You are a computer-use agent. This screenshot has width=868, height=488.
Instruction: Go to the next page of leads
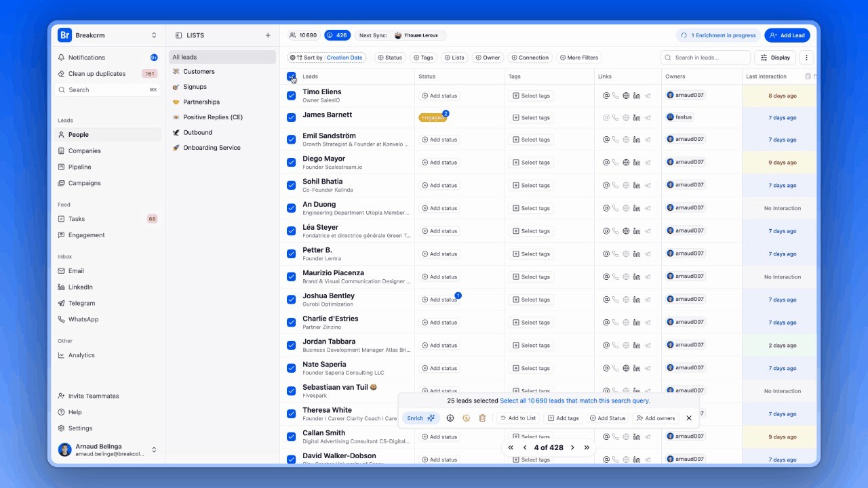pyautogui.click(x=572, y=447)
